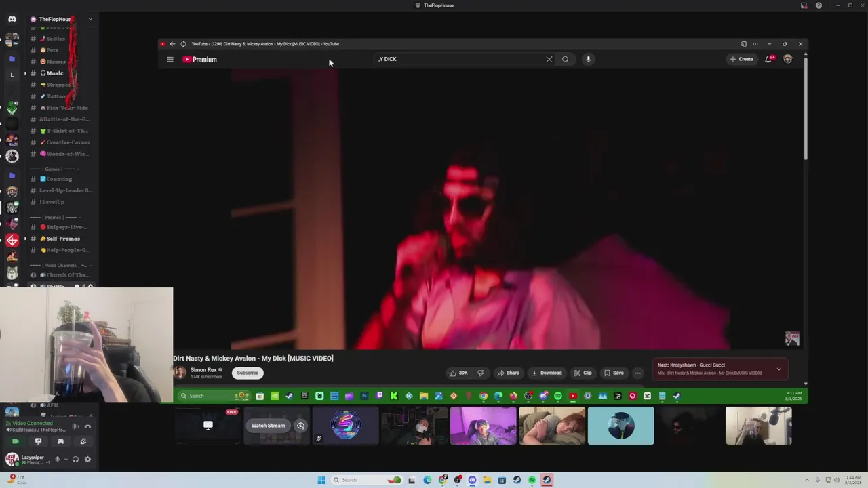Dislike the My Dick music video

coord(481,373)
